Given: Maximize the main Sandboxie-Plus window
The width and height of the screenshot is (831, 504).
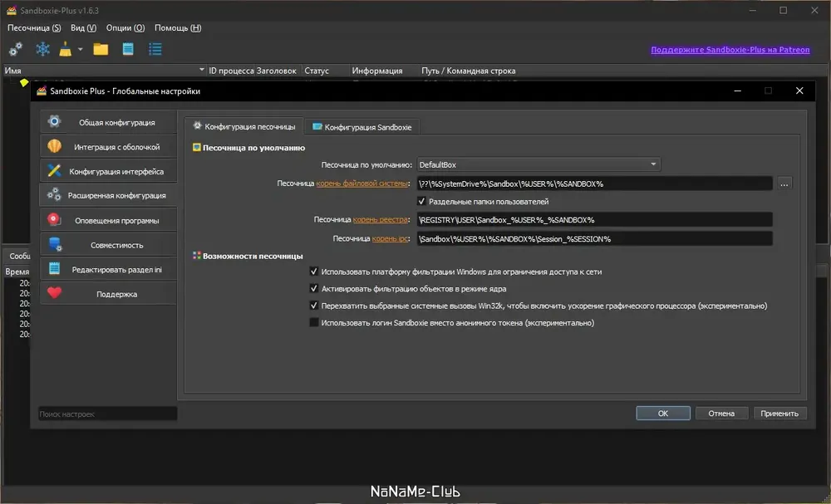Looking at the screenshot, I should coord(784,10).
